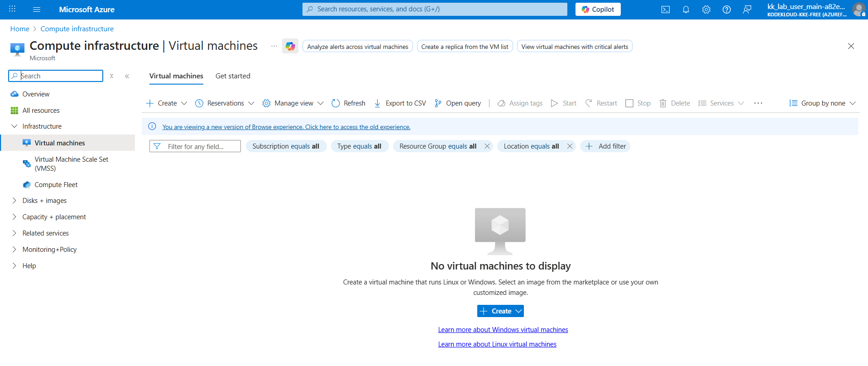Viewport: 868px width, 366px height.
Task: Click the info icon in the banner
Action: click(x=152, y=126)
